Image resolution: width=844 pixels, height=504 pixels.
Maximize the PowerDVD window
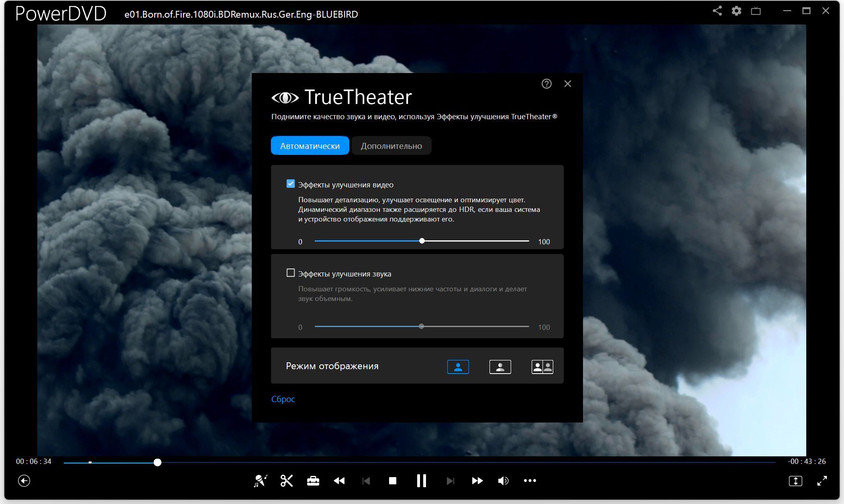coord(806,11)
